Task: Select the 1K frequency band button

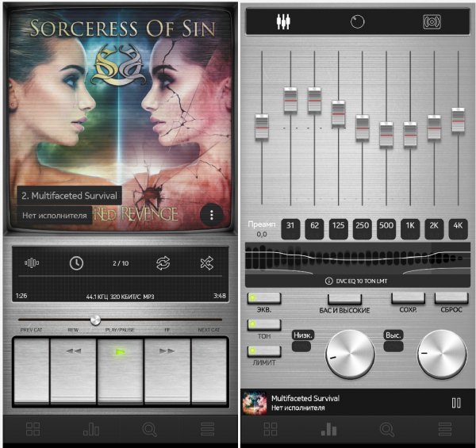Action: [x=410, y=228]
